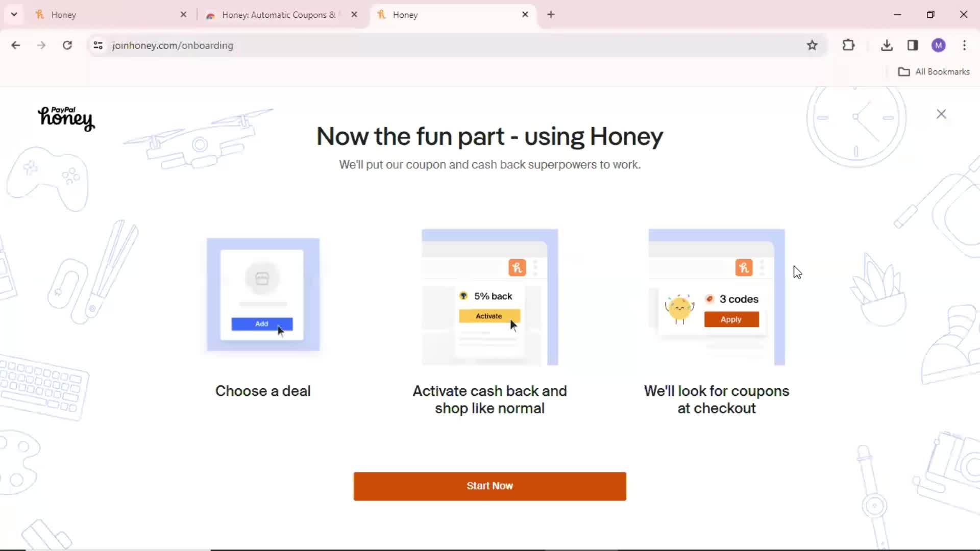The image size is (980, 551).
Task: Open a new browser tab
Action: pyautogui.click(x=551, y=15)
